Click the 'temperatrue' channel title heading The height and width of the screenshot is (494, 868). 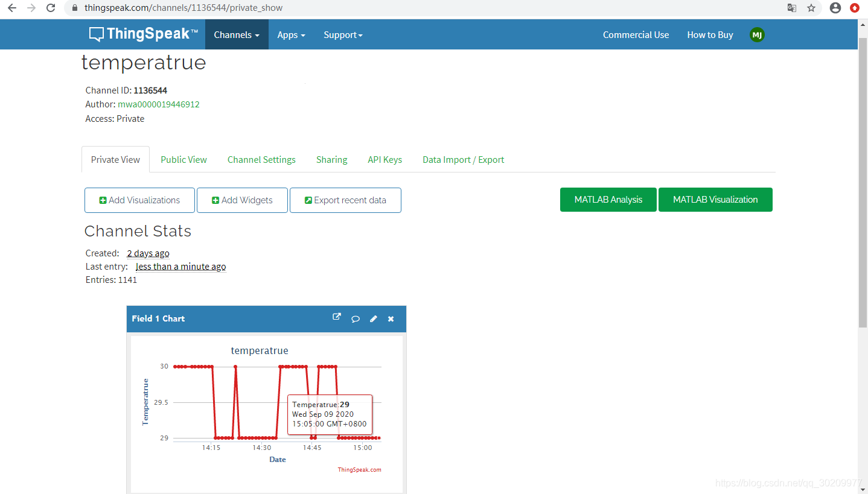coord(144,63)
